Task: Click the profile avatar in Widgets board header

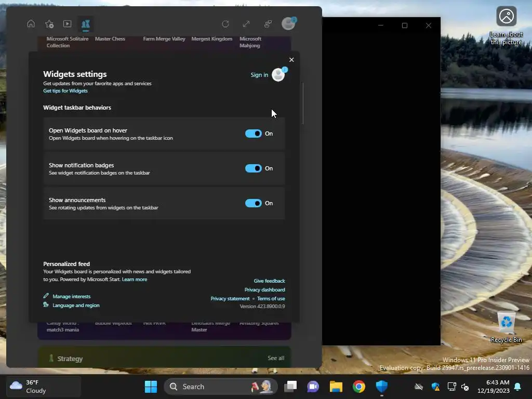Action: click(289, 24)
